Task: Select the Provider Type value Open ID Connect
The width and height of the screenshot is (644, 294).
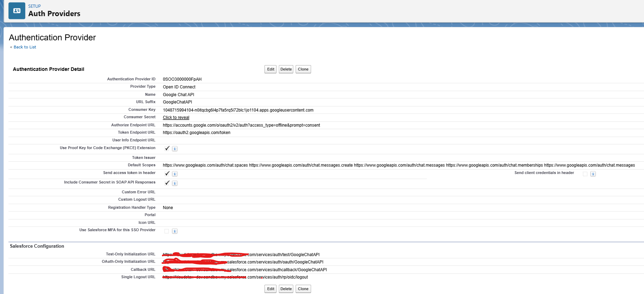Action: (x=179, y=87)
